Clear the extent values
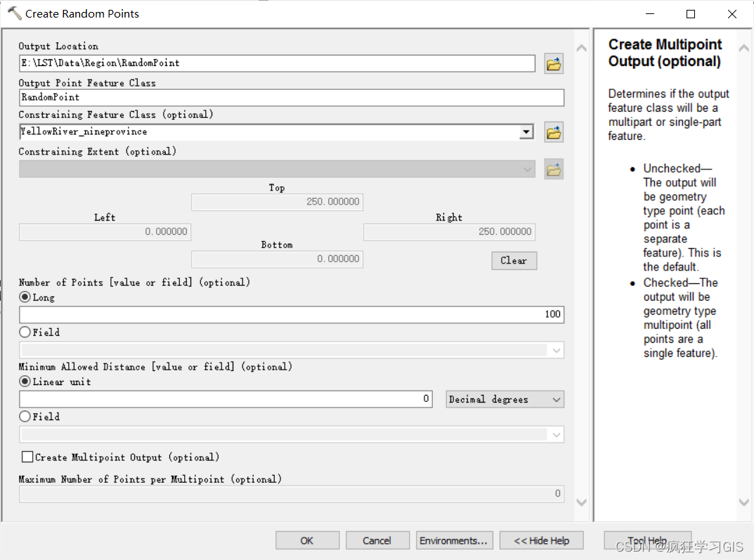 pos(514,261)
